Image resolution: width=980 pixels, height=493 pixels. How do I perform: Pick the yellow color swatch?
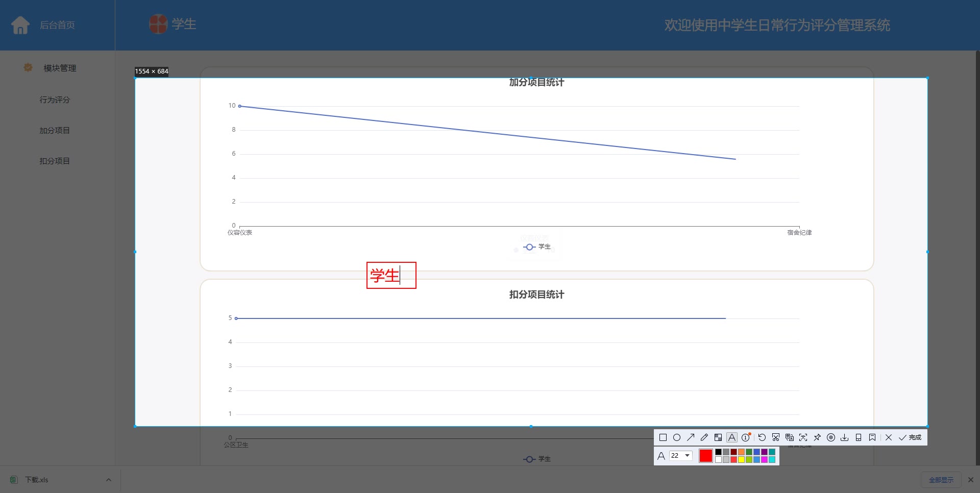(x=741, y=459)
